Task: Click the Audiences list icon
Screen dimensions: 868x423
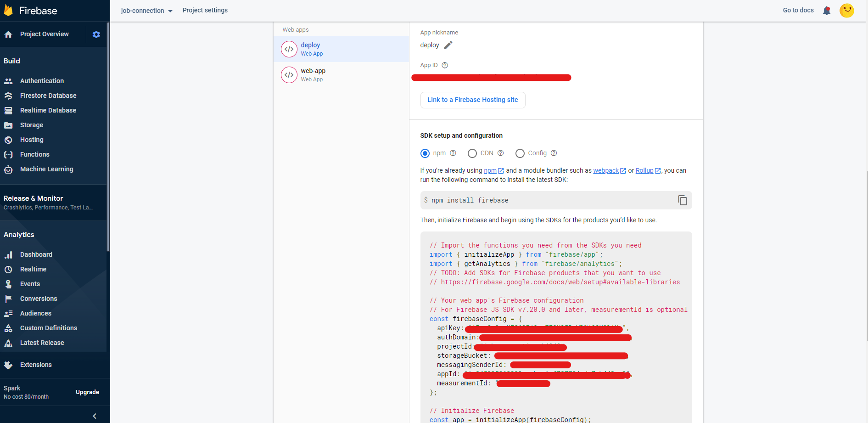Action: tap(8, 313)
